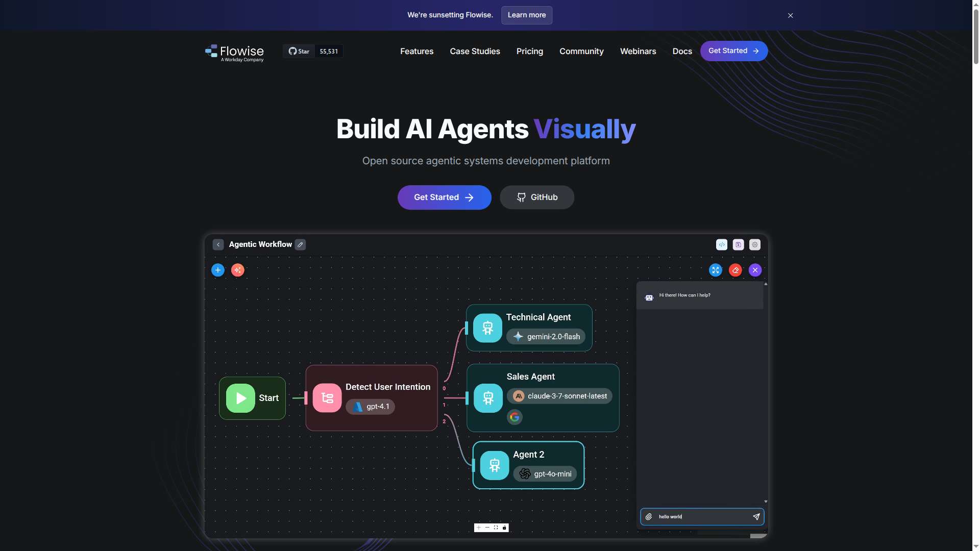Click the chat attachment paperclip icon
980x551 pixels.
click(x=648, y=517)
